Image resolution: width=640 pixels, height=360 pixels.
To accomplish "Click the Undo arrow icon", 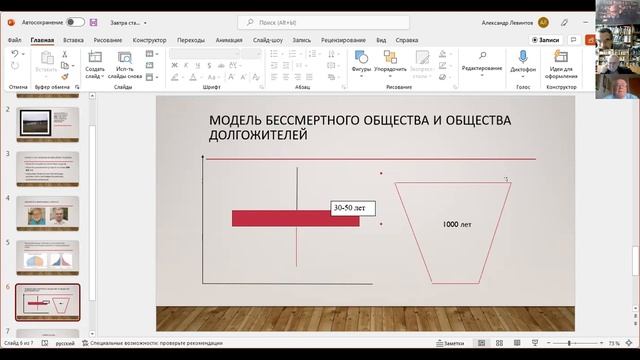I will pos(15,54).
